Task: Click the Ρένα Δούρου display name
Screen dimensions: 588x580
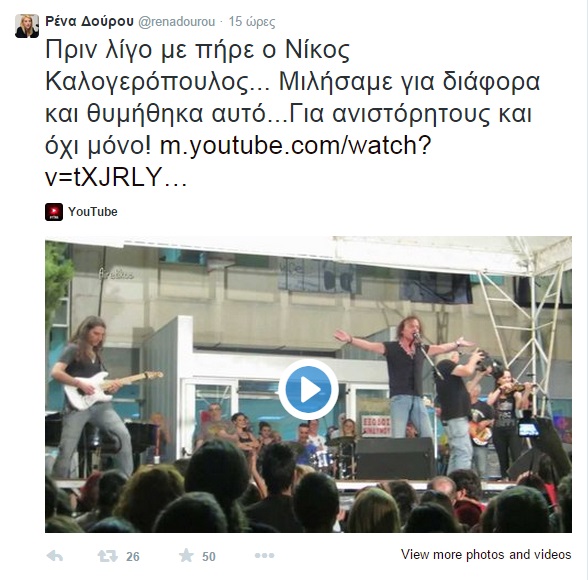Action: [89, 21]
